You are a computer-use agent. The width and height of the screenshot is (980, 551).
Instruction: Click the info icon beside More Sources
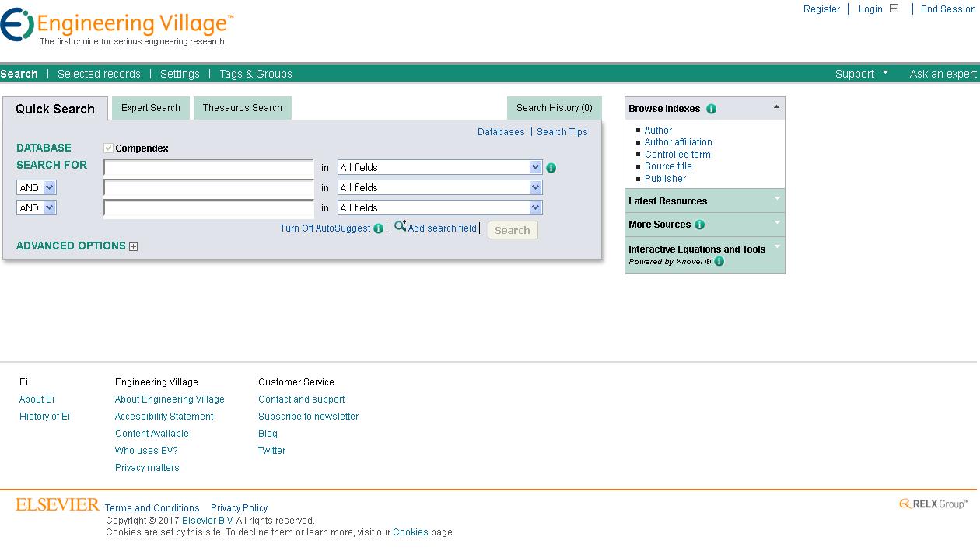click(x=699, y=225)
